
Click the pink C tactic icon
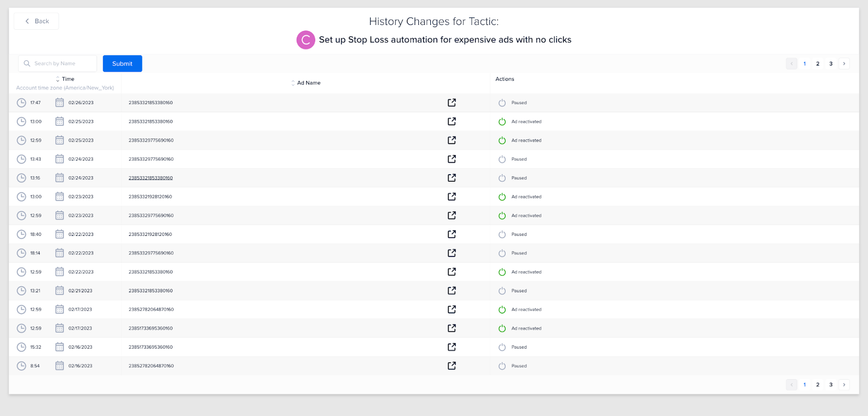click(305, 40)
